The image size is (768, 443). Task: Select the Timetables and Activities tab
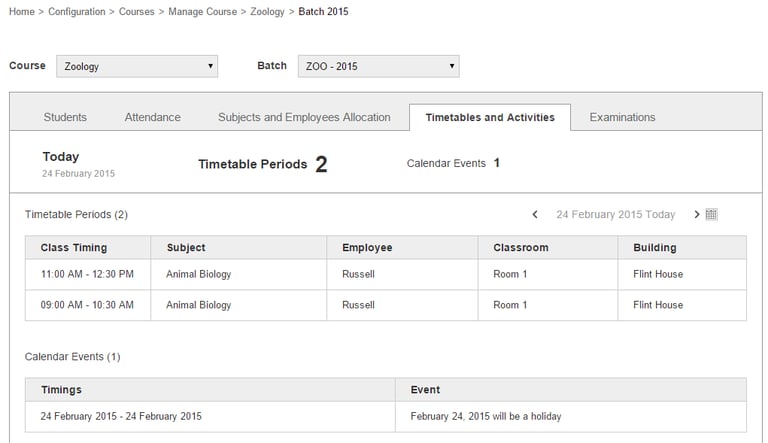coord(490,117)
